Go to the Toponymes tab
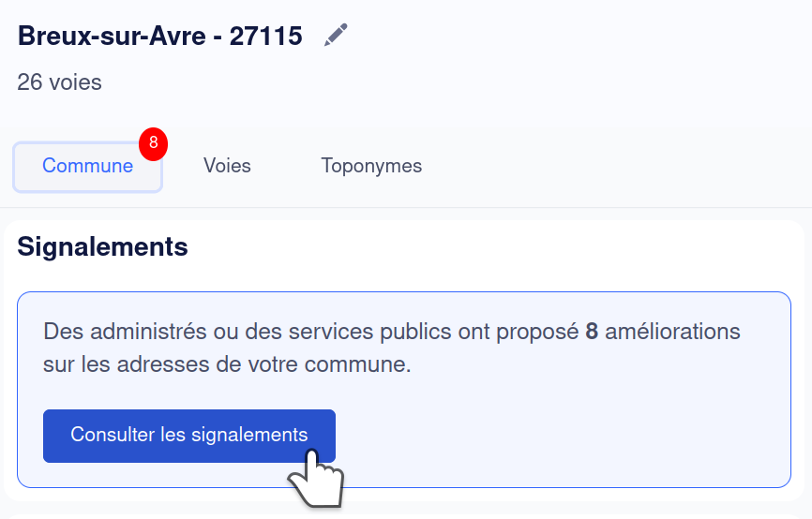 coord(371,166)
